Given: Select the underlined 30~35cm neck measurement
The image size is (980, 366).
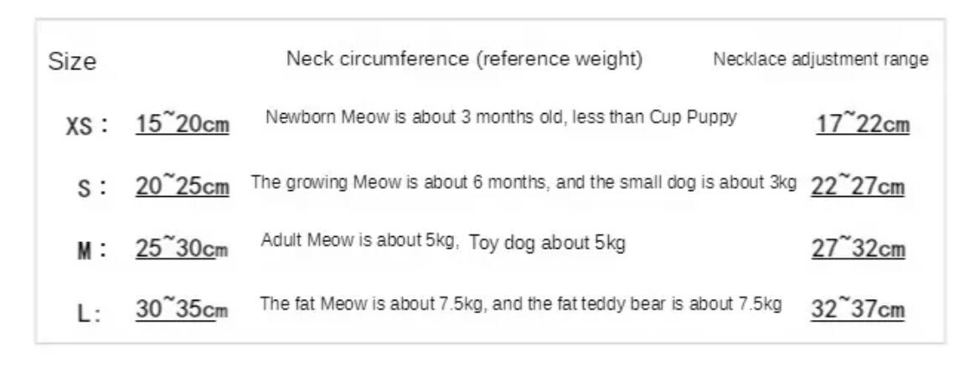Looking at the screenshot, I should point(183,310).
